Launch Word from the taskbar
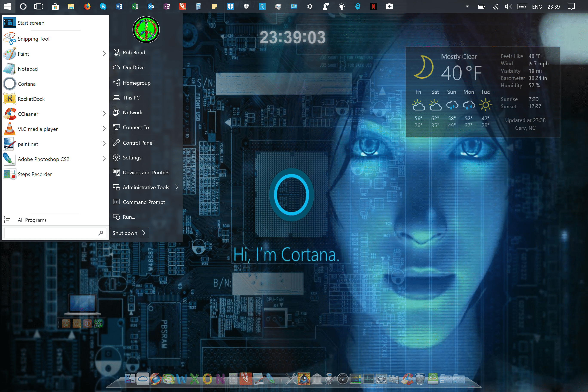The width and height of the screenshot is (588, 392). click(x=119, y=6)
